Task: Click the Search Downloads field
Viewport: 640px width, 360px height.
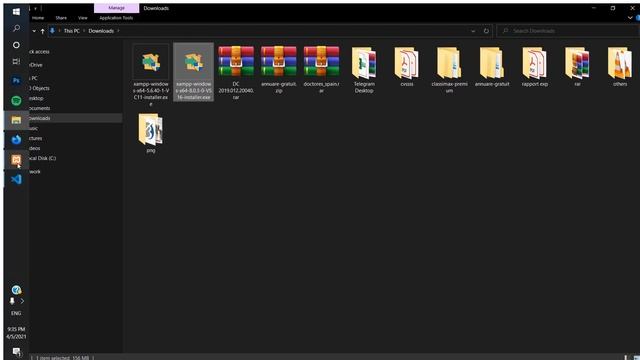Action: pos(567,31)
